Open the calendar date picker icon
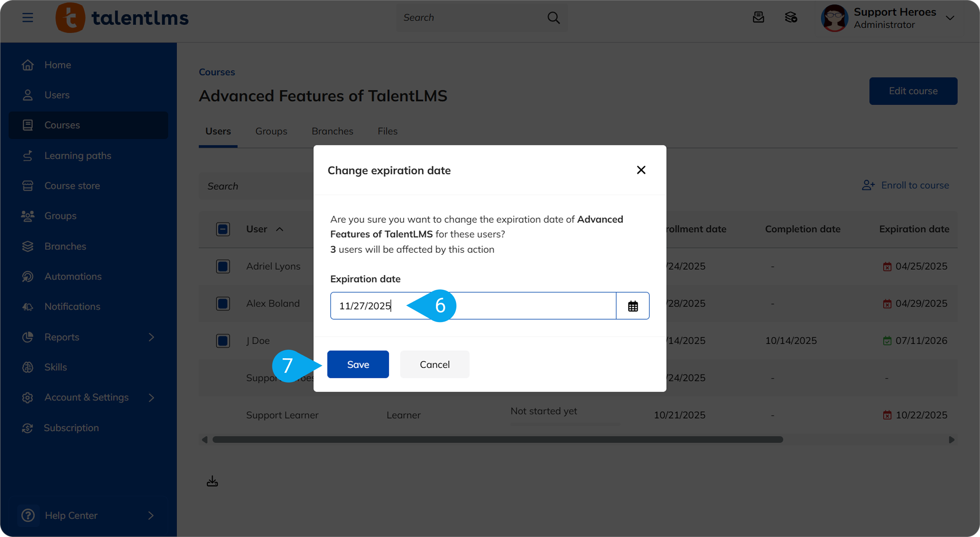The height and width of the screenshot is (537, 980). click(x=633, y=306)
